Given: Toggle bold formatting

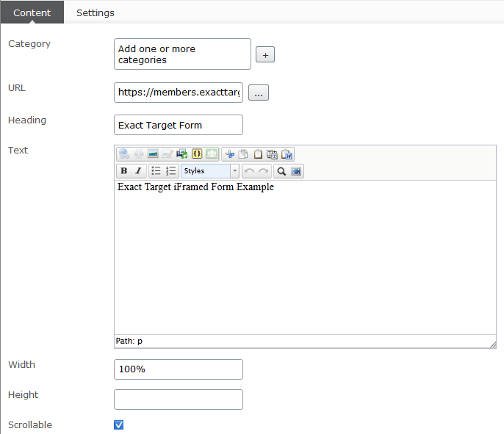Looking at the screenshot, I should click(124, 171).
